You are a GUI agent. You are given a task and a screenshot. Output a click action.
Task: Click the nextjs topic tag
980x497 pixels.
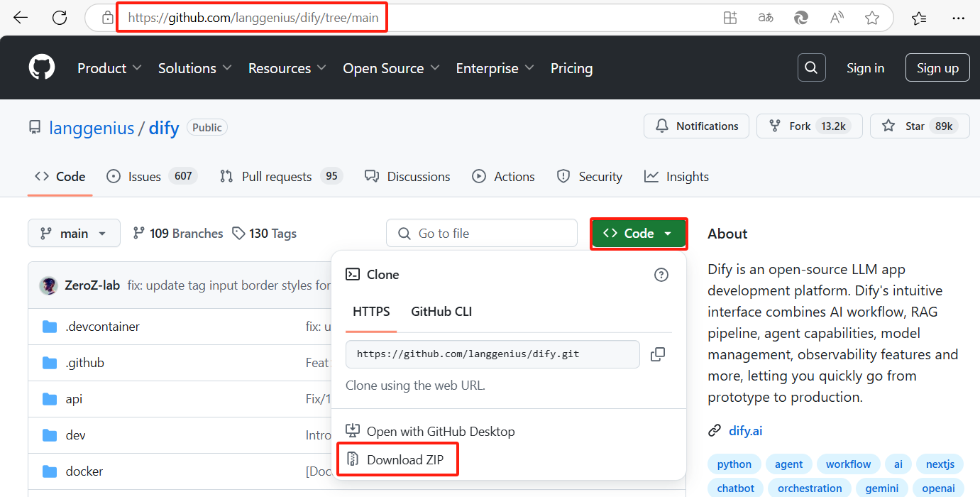[x=940, y=464]
